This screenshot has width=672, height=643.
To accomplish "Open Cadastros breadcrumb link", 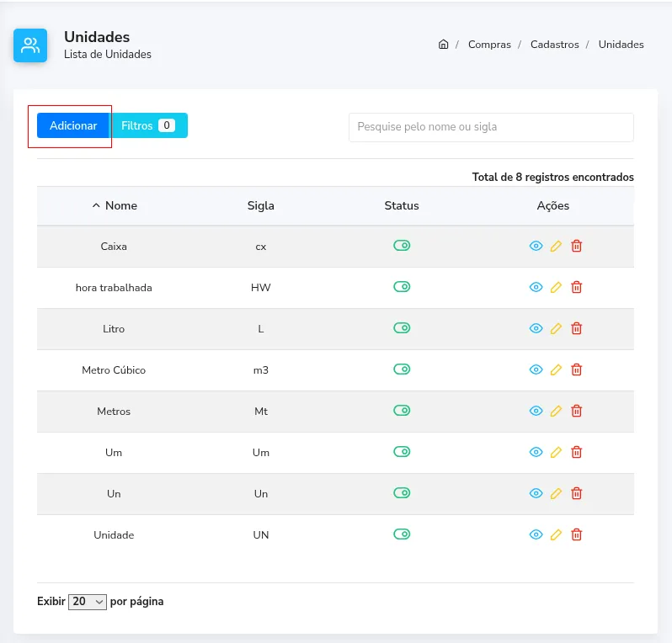I will tap(555, 45).
